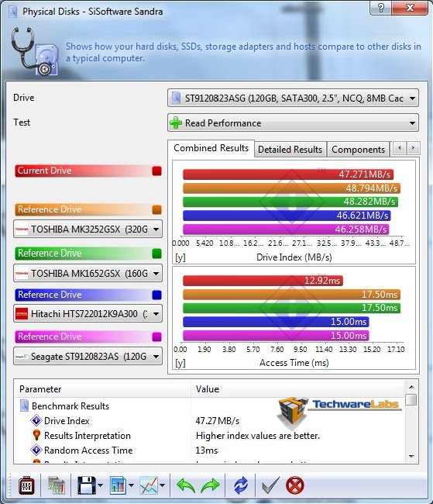433x504 pixels.
Task: Click the blue Reference Drive color swatch
Action: 156,295
